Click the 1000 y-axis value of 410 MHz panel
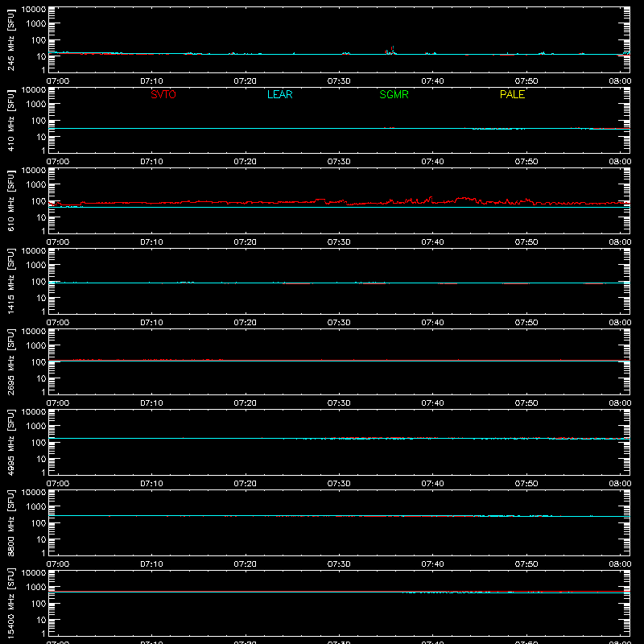 point(36,104)
